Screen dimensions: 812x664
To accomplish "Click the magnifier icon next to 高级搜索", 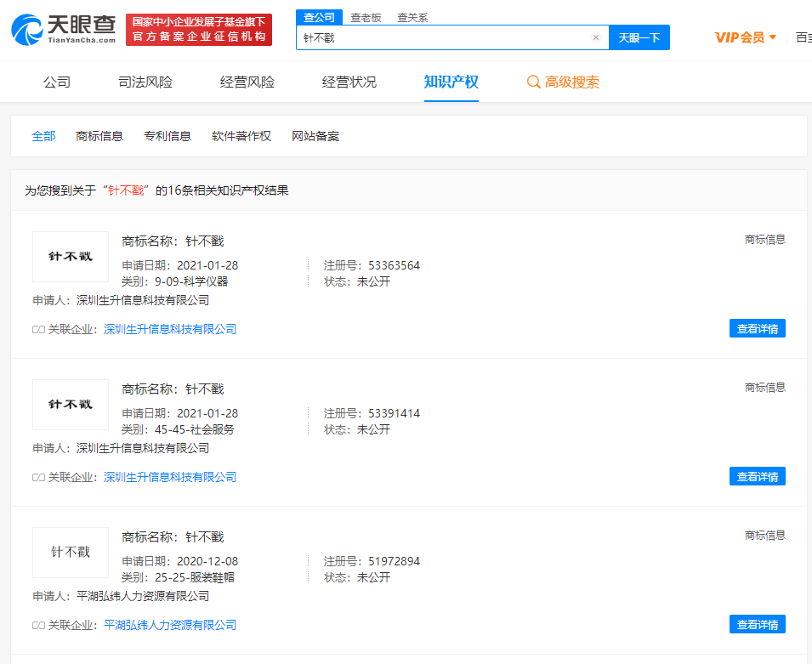I will [533, 82].
